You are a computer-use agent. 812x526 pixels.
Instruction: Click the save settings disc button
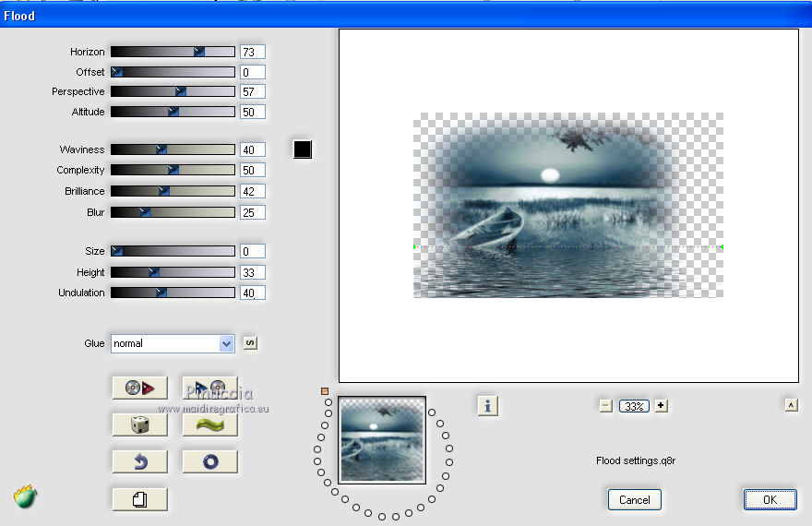point(209,388)
